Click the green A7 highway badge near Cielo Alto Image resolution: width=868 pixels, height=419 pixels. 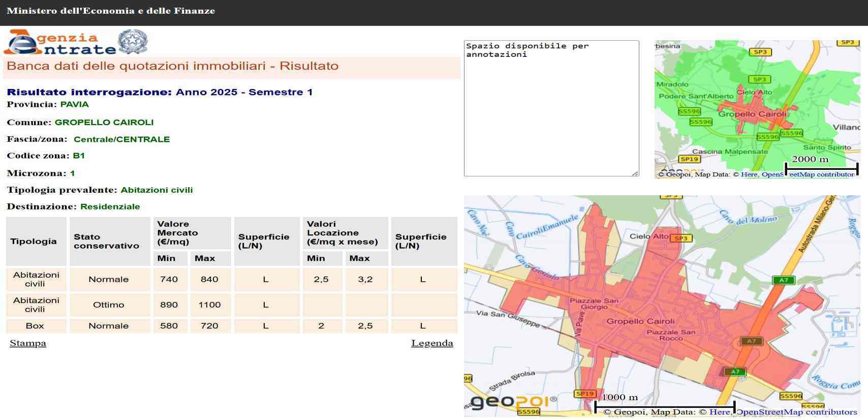(784, 280)
